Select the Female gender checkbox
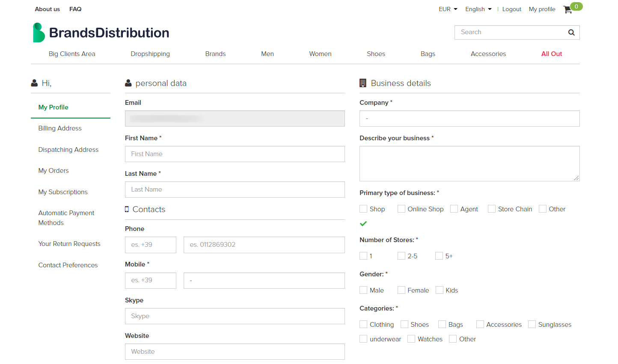 401,290
